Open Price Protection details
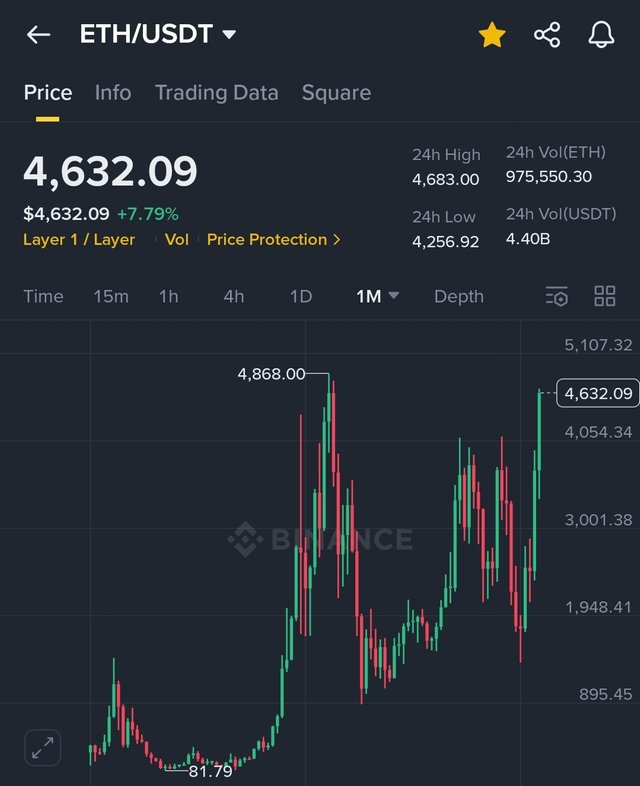The width and height of the screenshot is (640, 786). pyautogui.click(x=274, y=240)
